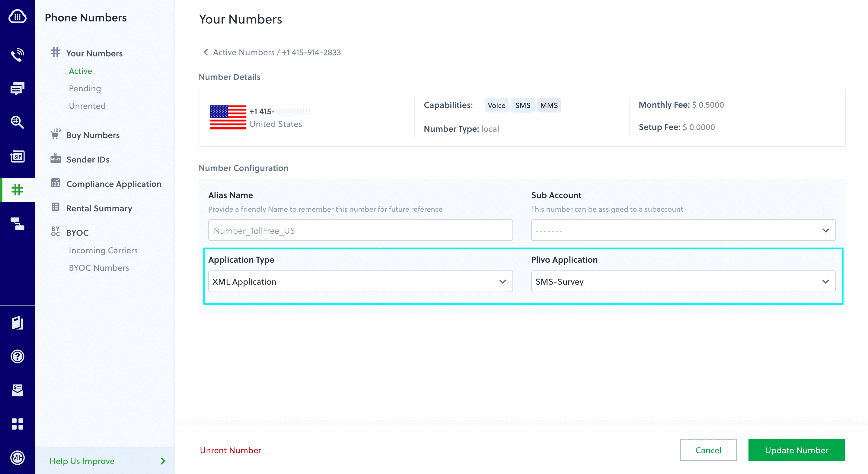Open the billing envelope icon
This screenshot has height=474, width=868.
coord(18,390)
